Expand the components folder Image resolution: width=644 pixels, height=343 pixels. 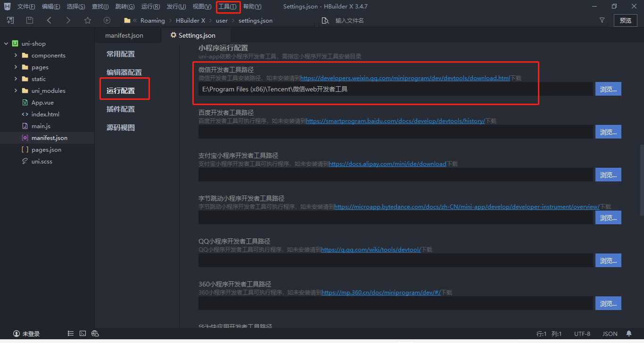coord(16,55)
